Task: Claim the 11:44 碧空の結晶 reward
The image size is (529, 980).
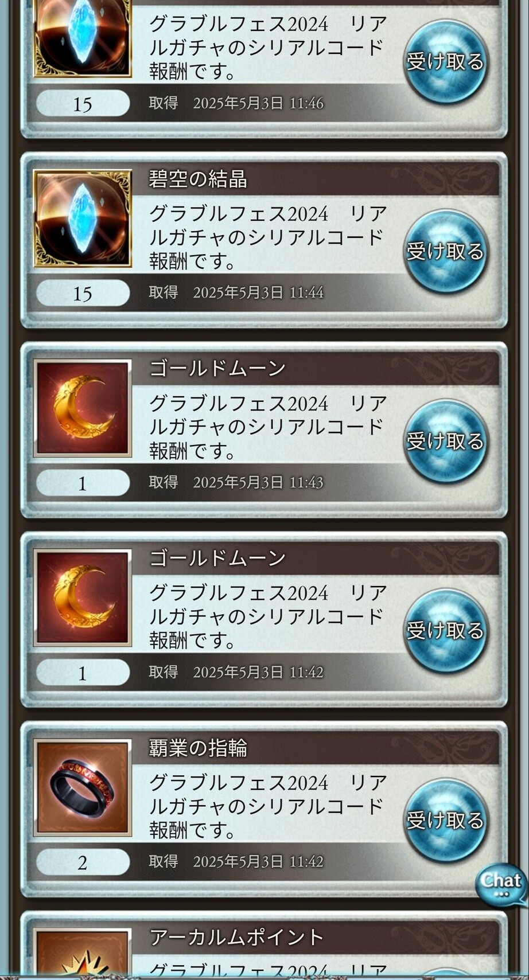Action: [x=446, y=252]
